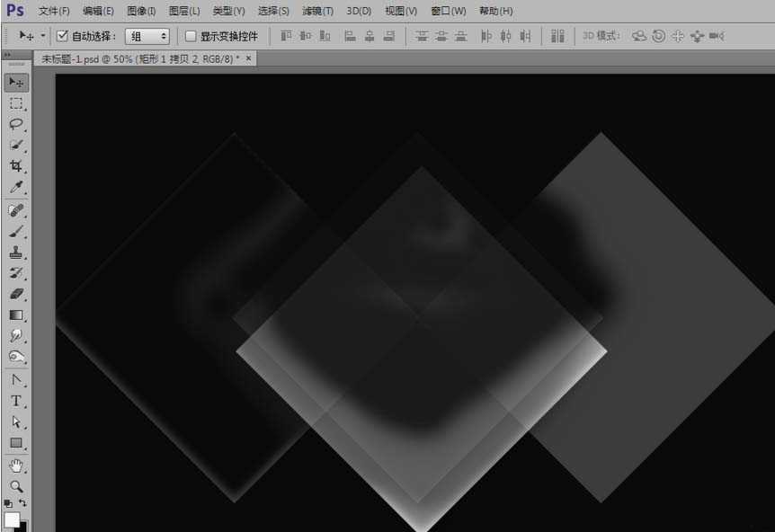The width and height of the screenshot is (775, 532).
Task: Click the default colors reset icon
Action: [x=8, y=504]
